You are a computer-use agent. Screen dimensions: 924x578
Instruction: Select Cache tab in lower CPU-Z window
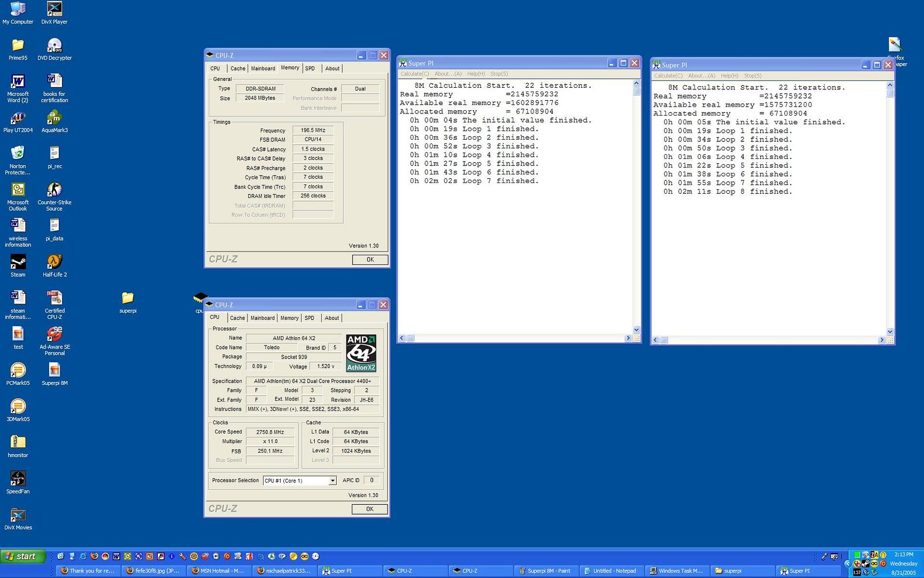coord(237,318)
